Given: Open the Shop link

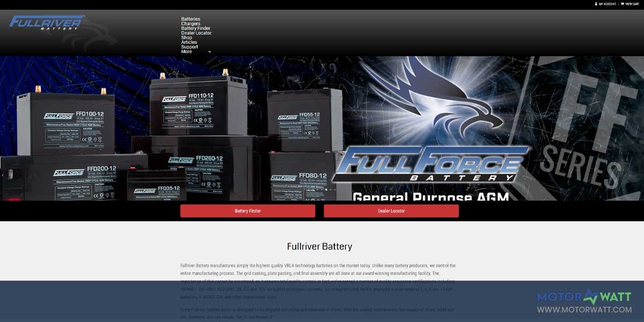Looking at the screenshot, I should 186,37.
